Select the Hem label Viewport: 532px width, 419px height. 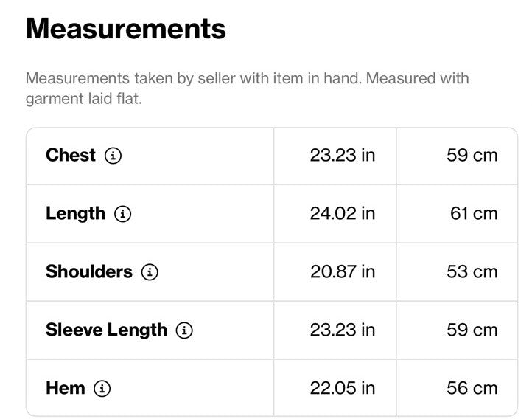tap(65, 388)
